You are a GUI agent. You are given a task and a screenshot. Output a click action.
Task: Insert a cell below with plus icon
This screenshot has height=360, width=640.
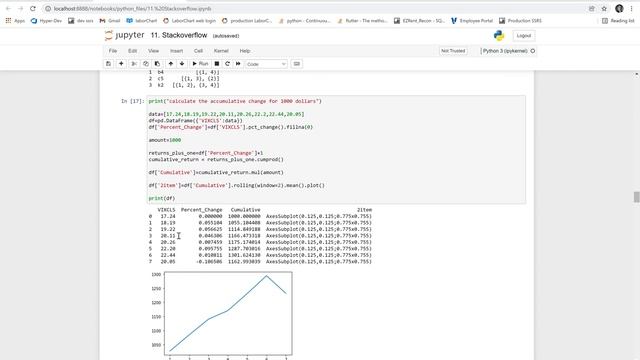pos(121,64)
